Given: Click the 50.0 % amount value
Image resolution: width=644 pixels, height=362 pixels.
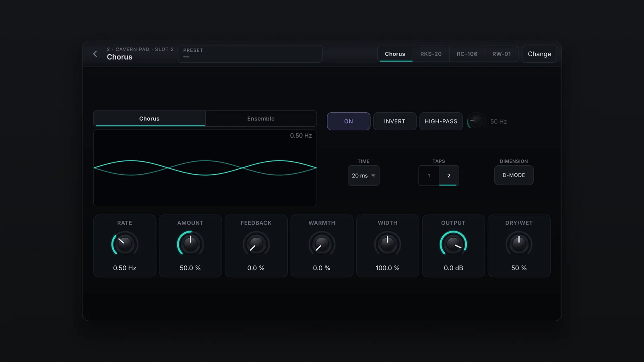Looking at the screenshot, I should coord(190,268).
